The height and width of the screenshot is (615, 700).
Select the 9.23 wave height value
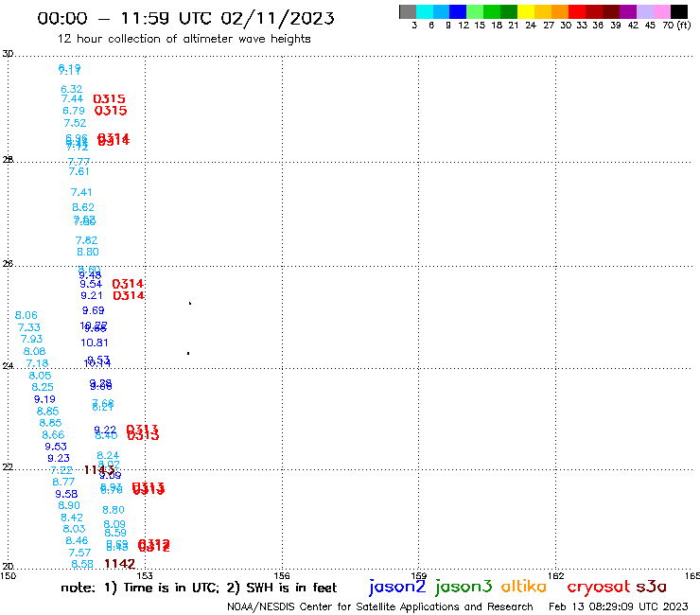59,458
